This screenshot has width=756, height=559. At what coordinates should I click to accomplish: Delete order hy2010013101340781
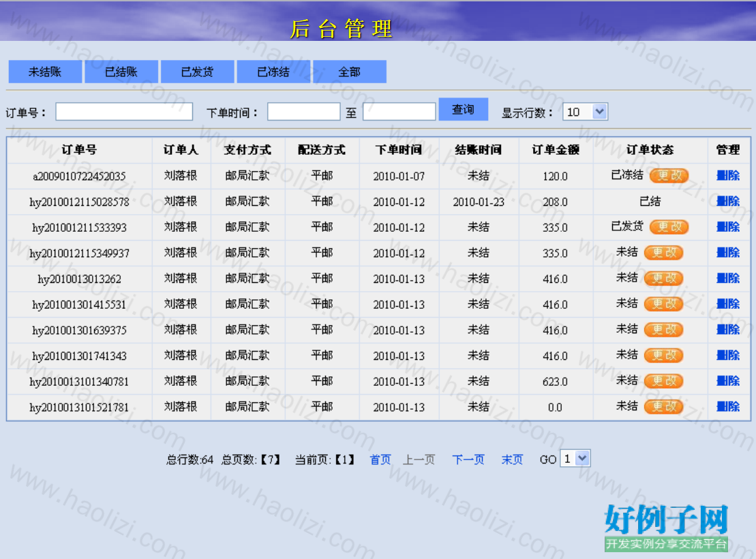click(x=728, y=381)
